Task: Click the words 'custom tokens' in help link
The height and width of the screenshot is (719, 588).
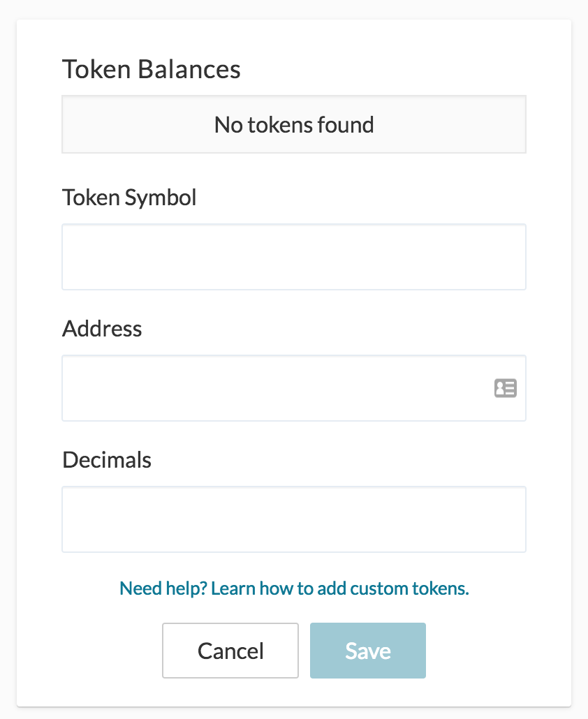Action: point(409,588)
